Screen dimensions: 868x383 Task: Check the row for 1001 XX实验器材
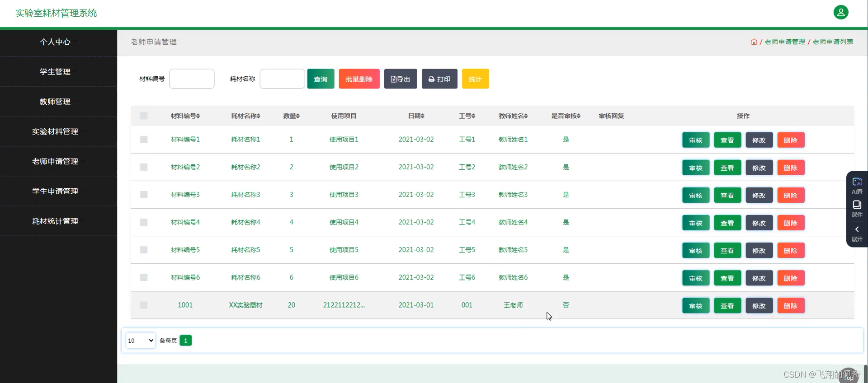pyautogui.click(x=144, y=305)
